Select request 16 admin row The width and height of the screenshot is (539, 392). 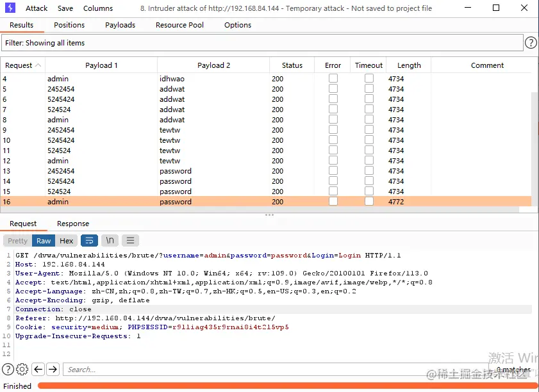tap(267, 202)
